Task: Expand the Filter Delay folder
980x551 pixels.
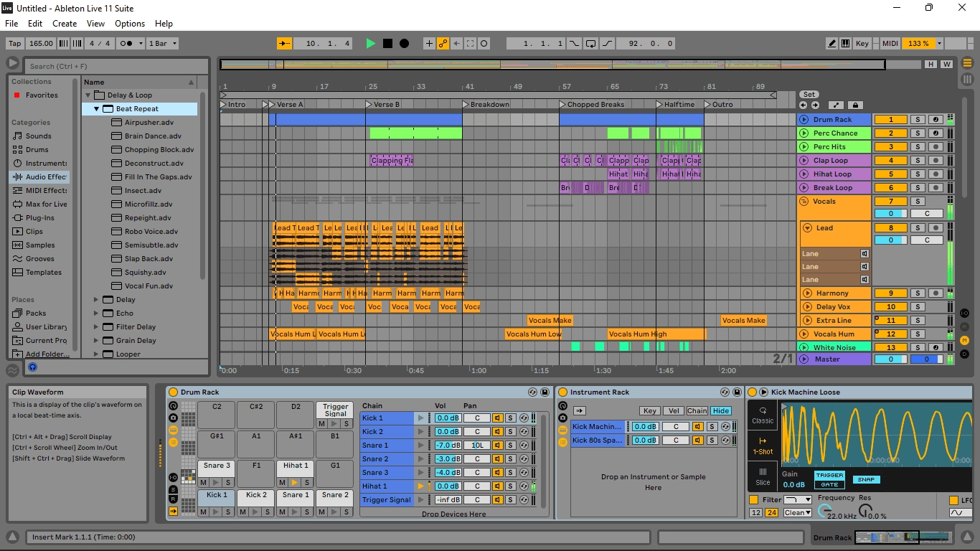Action: click(x=96, y=327)
